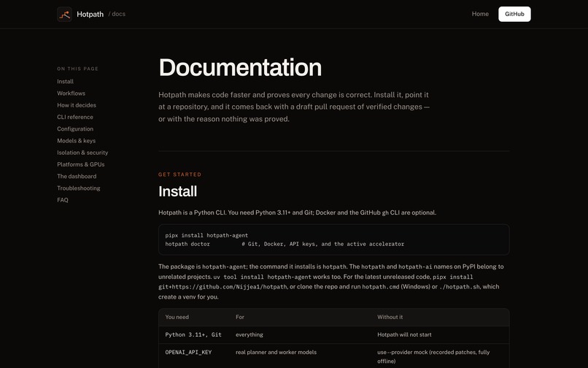The image size is (588, 368).
Task: Go to Home in top navigation
Action: click(480, 14)
